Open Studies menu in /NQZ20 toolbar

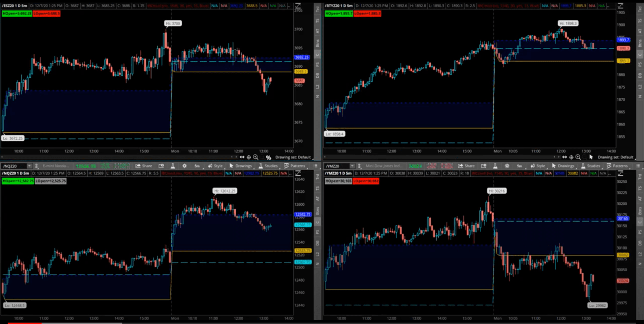(x=268, y=166)
